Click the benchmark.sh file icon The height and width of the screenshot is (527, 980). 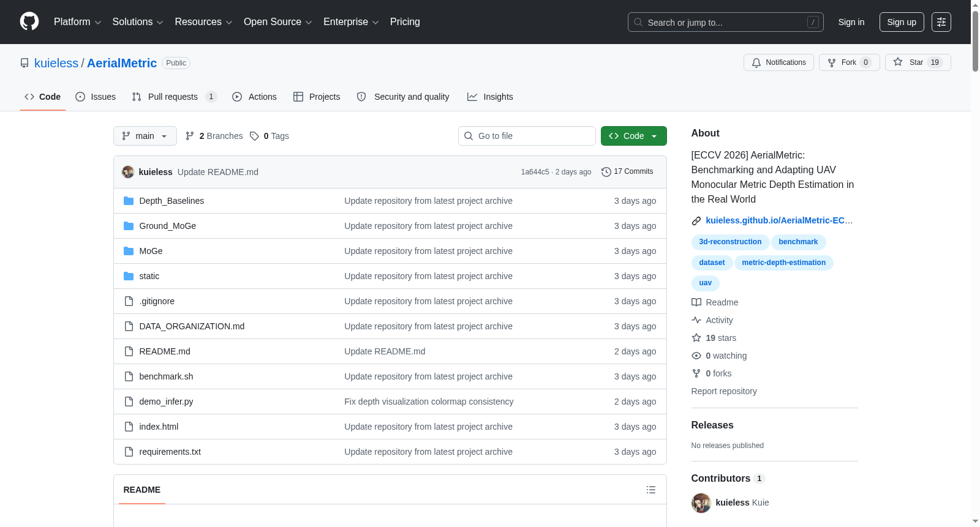129,376
